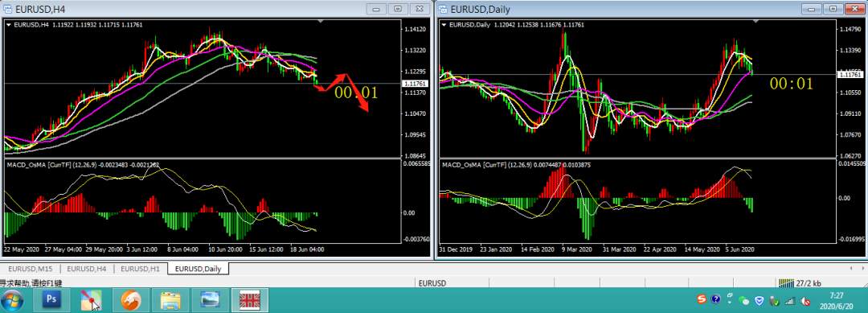This screenshot has width=868, height=313.
Task: Close the EURUSD,Daily chart window
Action: point(855,9)
